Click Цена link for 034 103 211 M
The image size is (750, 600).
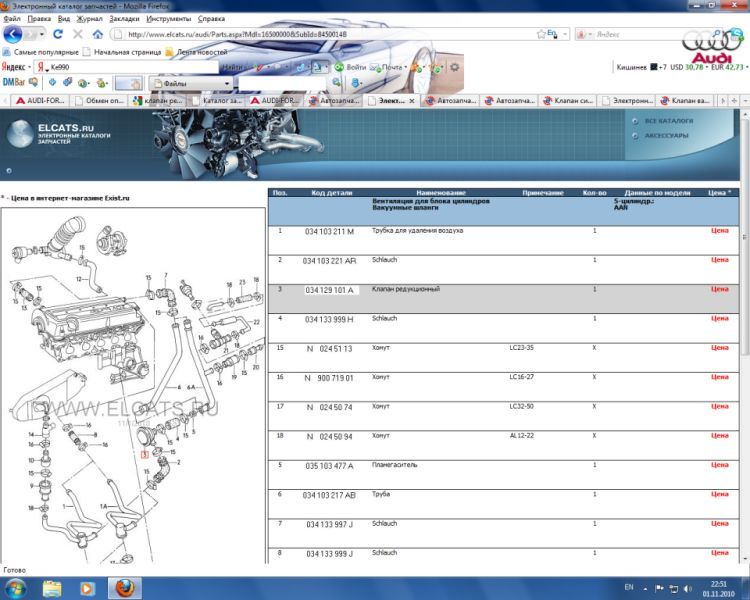(719, 231)
